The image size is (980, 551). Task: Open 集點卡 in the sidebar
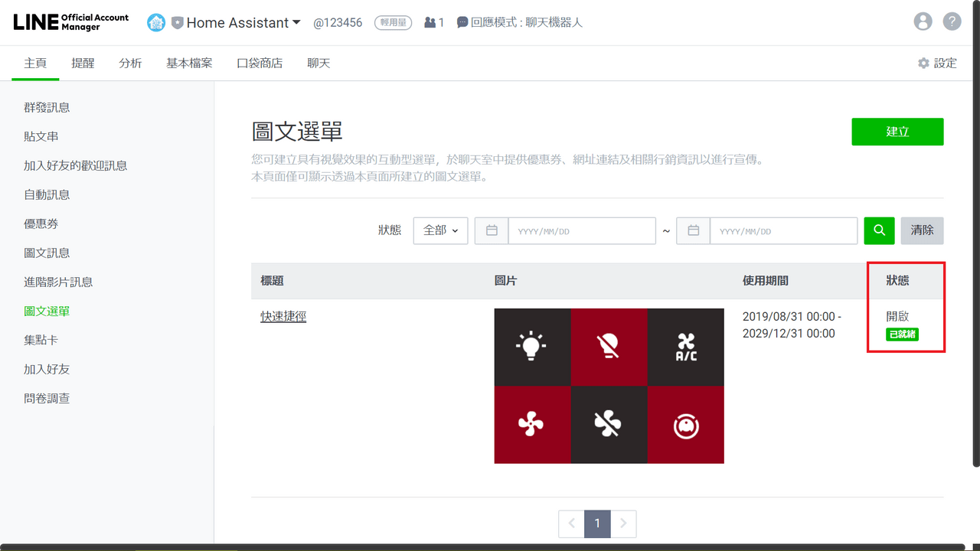(x=41, y=340)
